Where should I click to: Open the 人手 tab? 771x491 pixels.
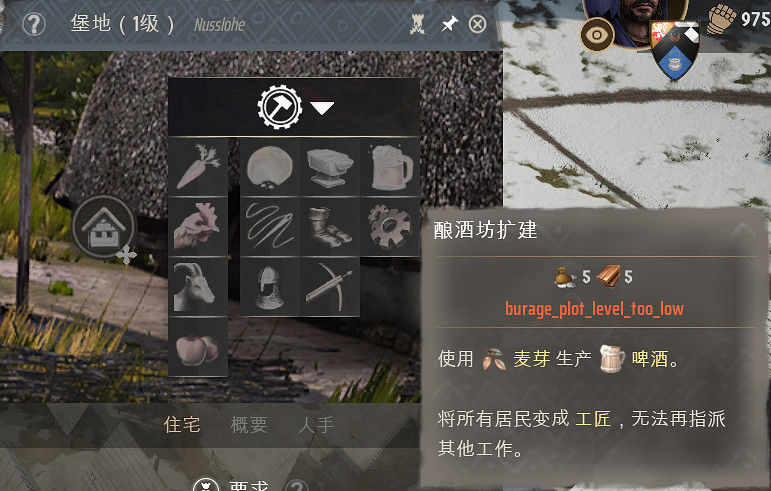coord(316,425)
